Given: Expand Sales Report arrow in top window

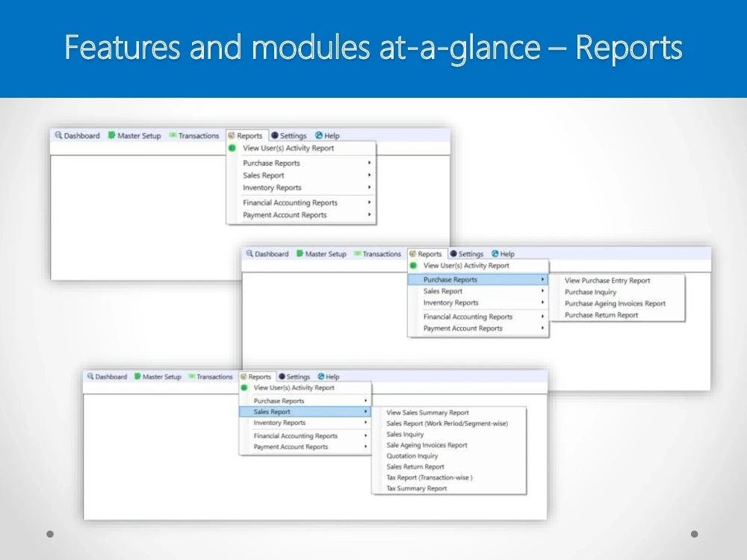Looking at the screenshot, I should click(369, 175).
